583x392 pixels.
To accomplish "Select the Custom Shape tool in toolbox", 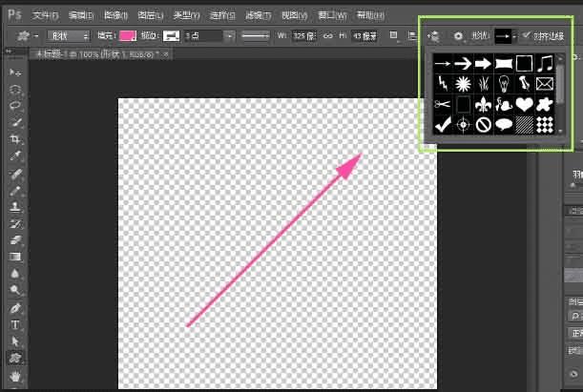I will tap(15, 358).
